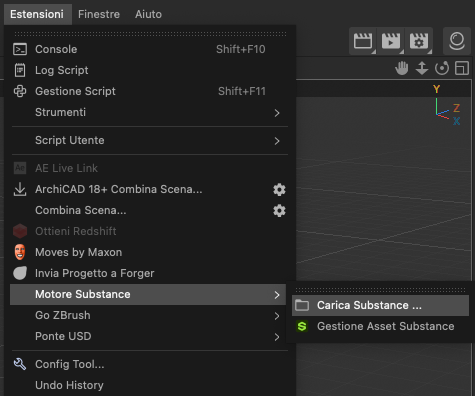Expand the Ponte USD submenu arrow
This screenshot has width=475, height=396.
[x=277, y=337]
